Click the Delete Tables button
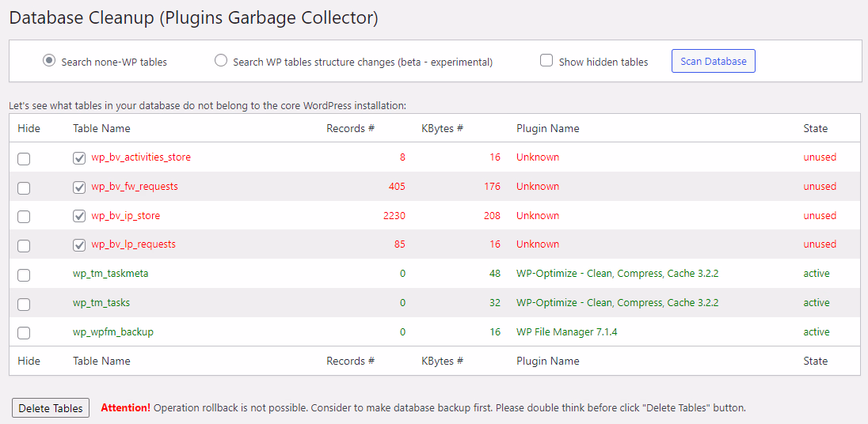 (51, 408)
